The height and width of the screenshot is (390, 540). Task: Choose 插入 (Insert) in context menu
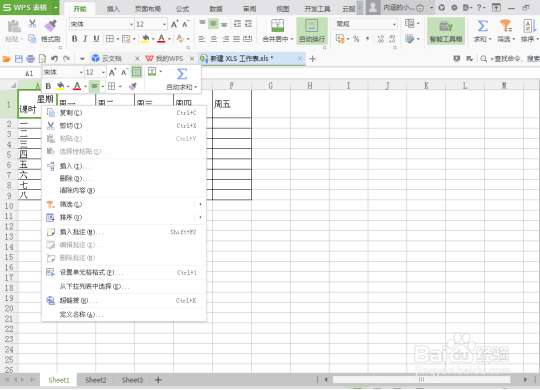124,166
